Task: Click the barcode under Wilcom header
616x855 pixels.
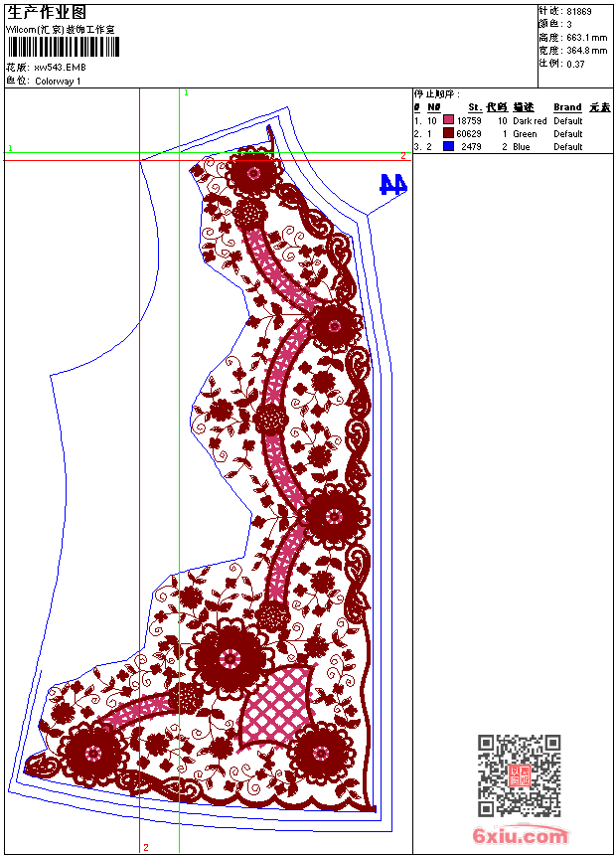Action: [x=64, y=48]
